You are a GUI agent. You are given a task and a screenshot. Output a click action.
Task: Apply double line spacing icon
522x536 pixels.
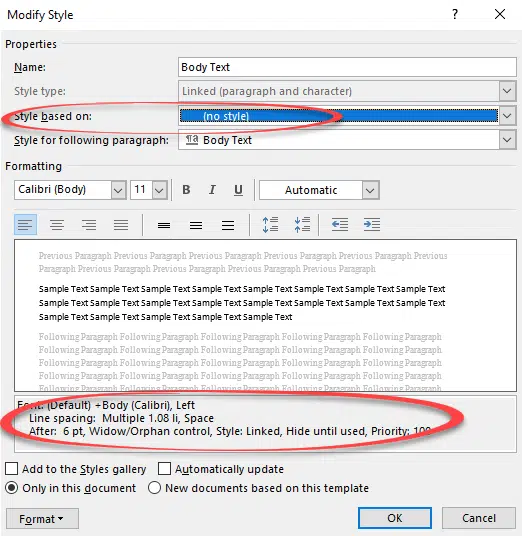point(228,225)
